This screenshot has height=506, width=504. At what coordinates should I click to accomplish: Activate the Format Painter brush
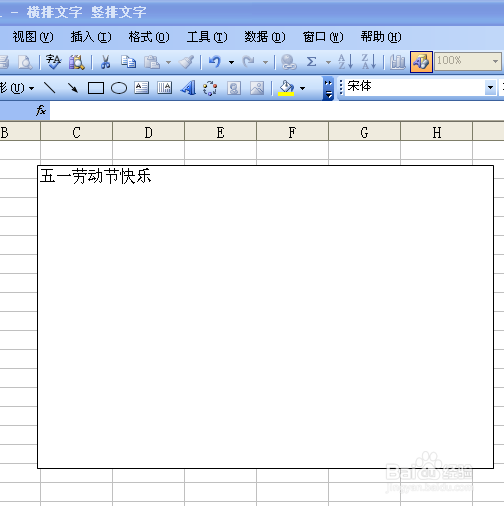tap(186, 62)
